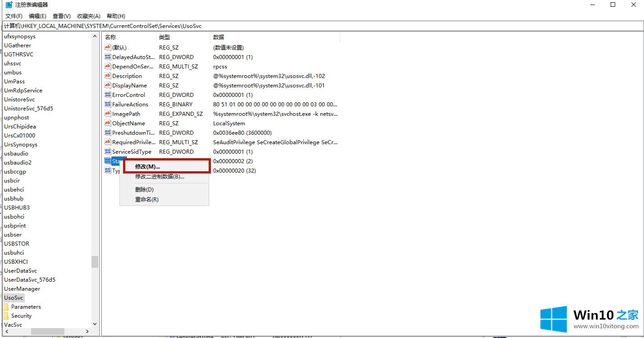Select the UserManager tree key

tap(22, 289)
